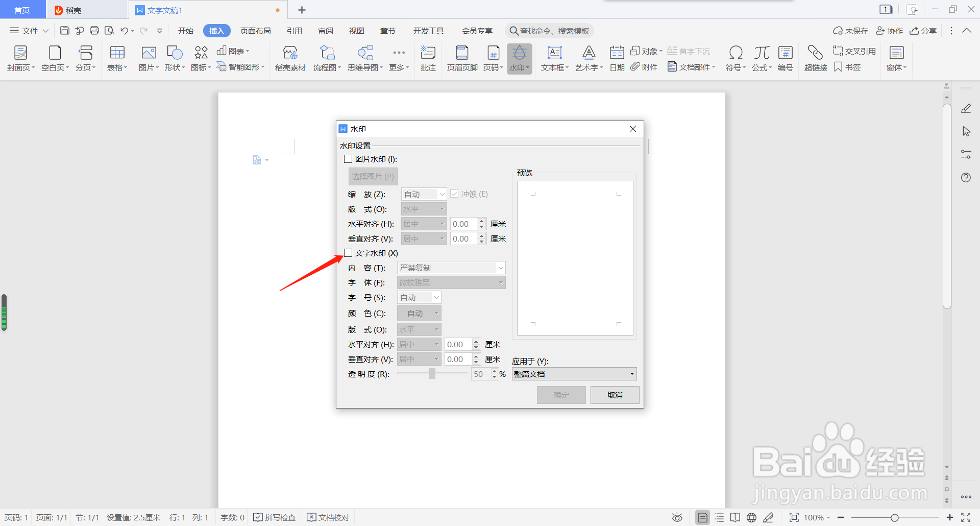Click the print icon in quick toolbar

(x=94, y=31)
